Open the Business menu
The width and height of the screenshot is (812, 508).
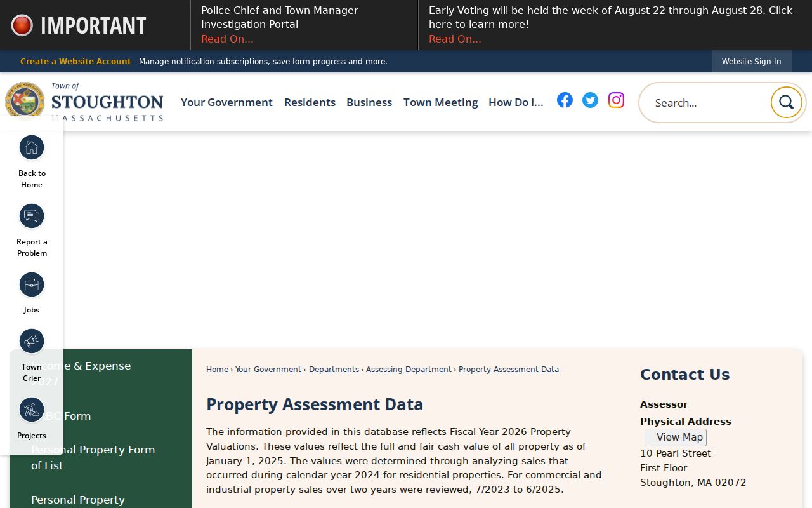[369, 102]
